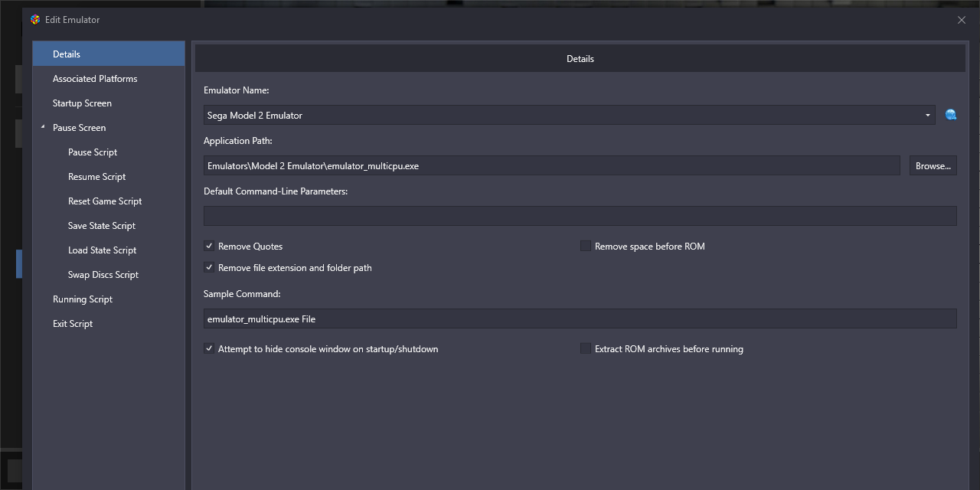Viewport: 980px width, 490px height.
Task: Click the emulator search globe icon
Action: pos(951,115)
